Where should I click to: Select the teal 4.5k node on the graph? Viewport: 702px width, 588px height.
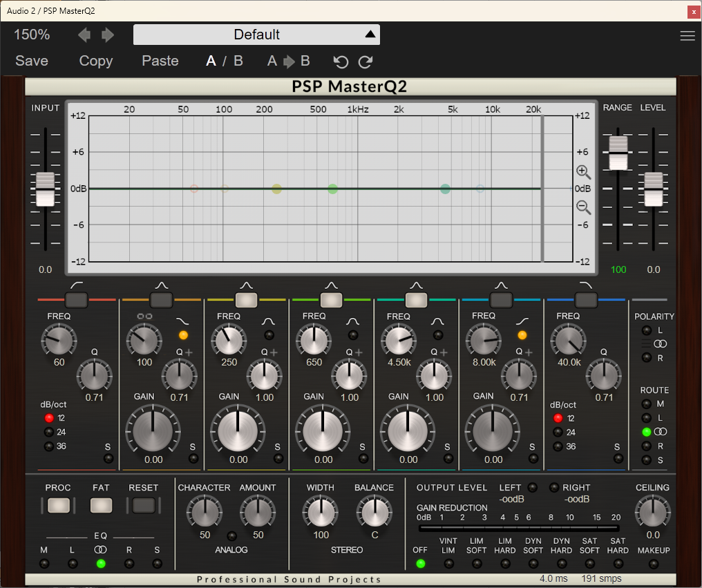pyautogui.click(x=445, y=189)
